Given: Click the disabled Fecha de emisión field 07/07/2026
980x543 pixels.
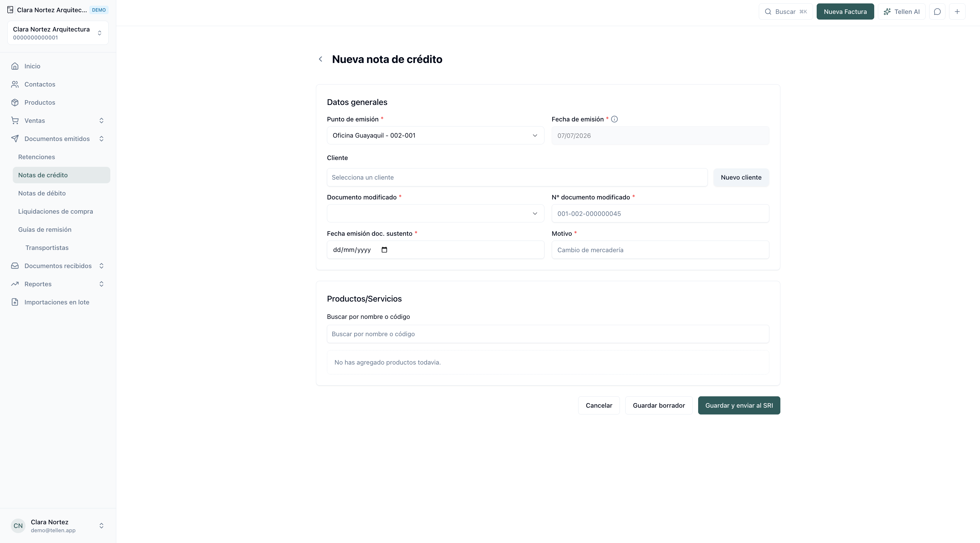Looking at the screenshot, I should [x=660, y=135].
